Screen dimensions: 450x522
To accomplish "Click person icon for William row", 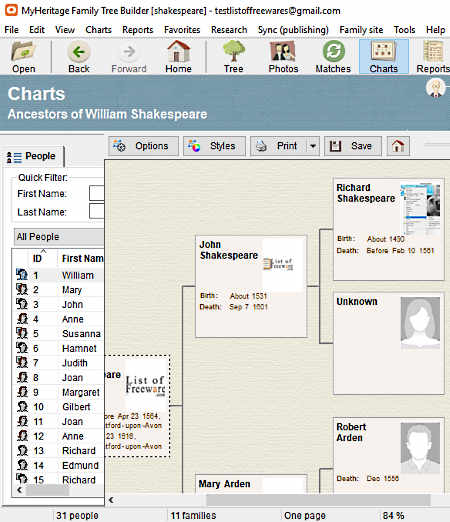I will [22, 275].
